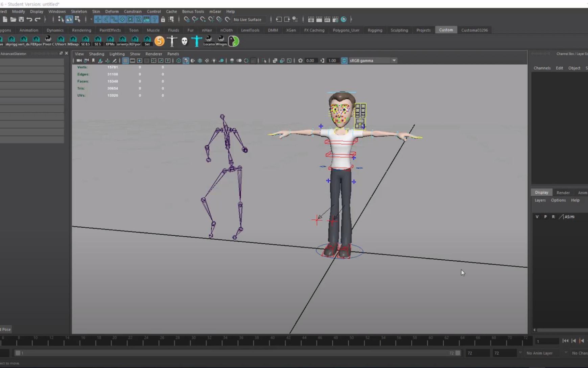This screenshot has width=588, height=368.
Task: Launch the orange number 5 shelf tool
Action: click(x=159, y=41)
